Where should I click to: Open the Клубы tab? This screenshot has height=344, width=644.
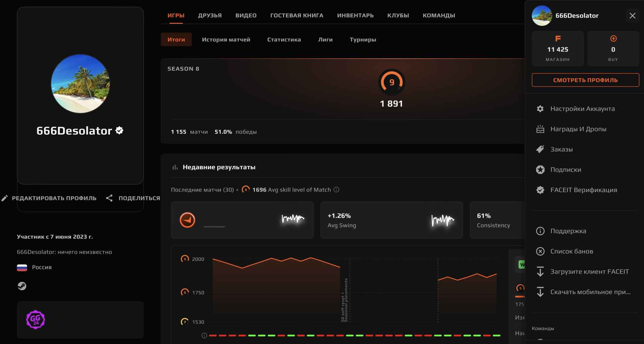coord(398,15)
